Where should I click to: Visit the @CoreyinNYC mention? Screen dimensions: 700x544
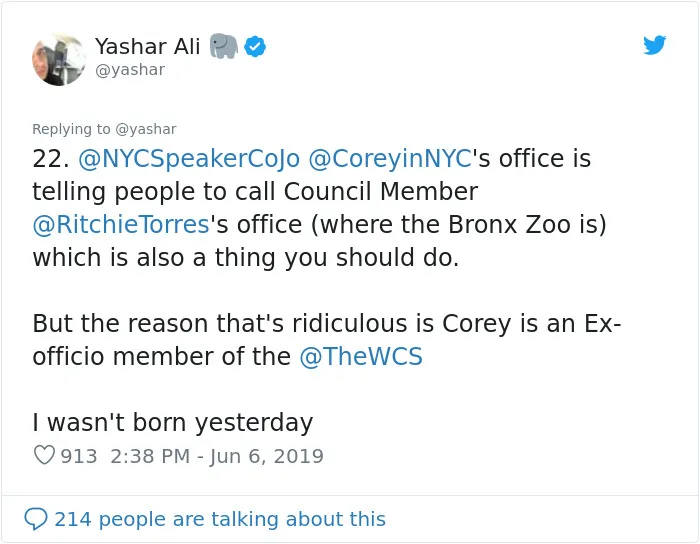(x=390, y=159)
